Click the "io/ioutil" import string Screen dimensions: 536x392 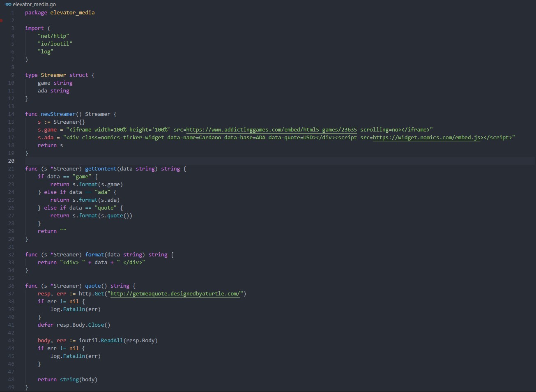tap(55, 44)
